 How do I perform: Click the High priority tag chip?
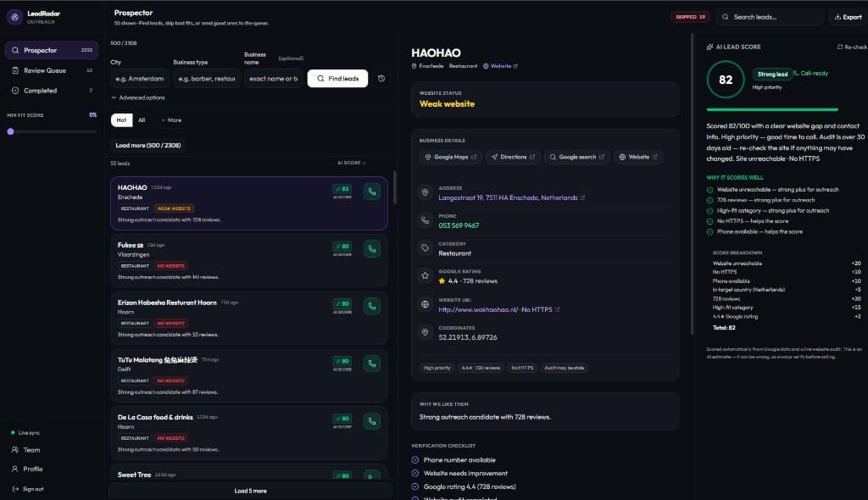point(437,368)
